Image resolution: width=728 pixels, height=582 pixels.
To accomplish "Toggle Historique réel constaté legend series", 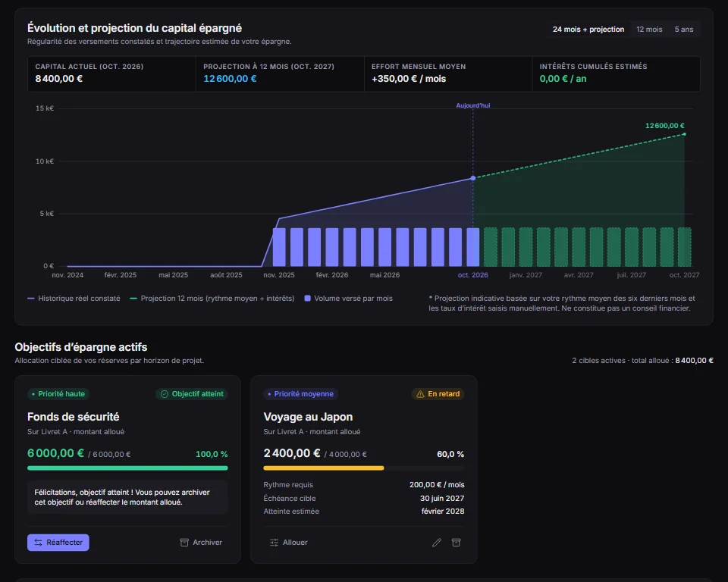I will (74, 299).
